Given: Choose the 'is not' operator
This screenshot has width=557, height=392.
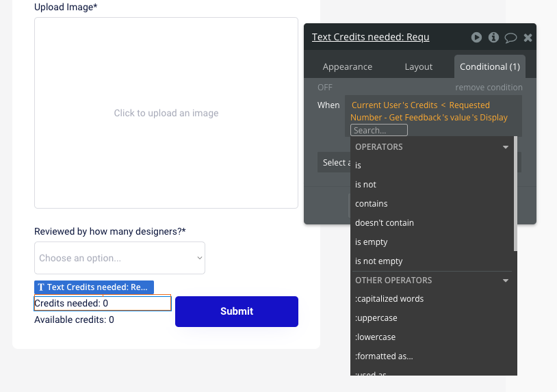Looking at the screenshot, I should click(366, 185).
